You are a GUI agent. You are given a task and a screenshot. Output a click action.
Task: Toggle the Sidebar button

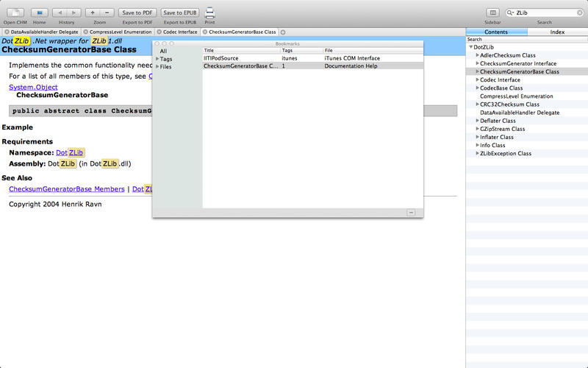pos(492,13)
